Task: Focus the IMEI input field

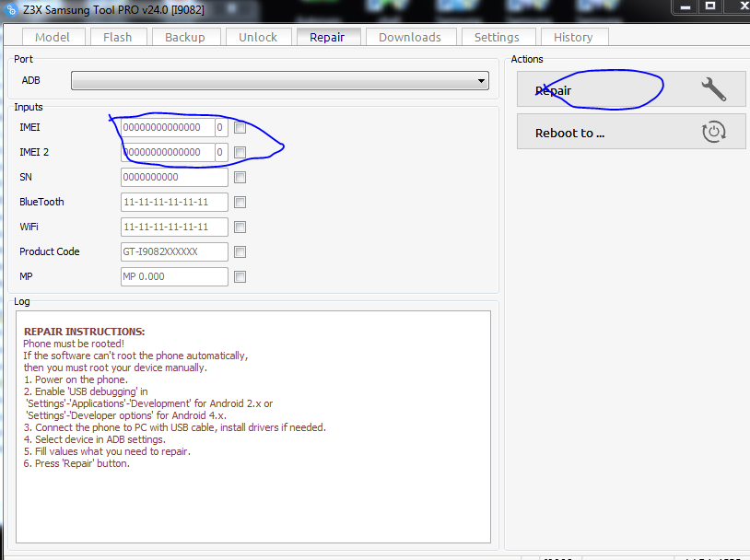Action: coord(168,128)
